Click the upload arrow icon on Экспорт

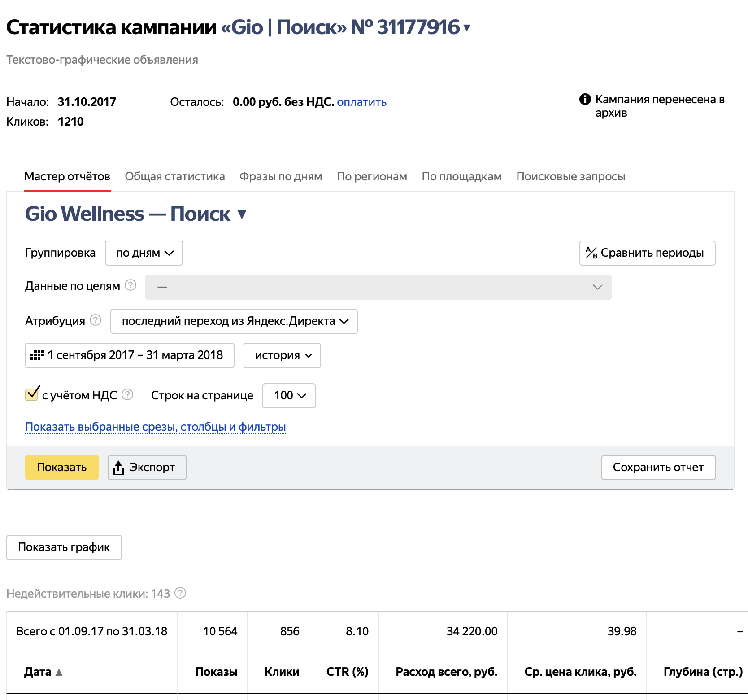(x=118, y=468)
